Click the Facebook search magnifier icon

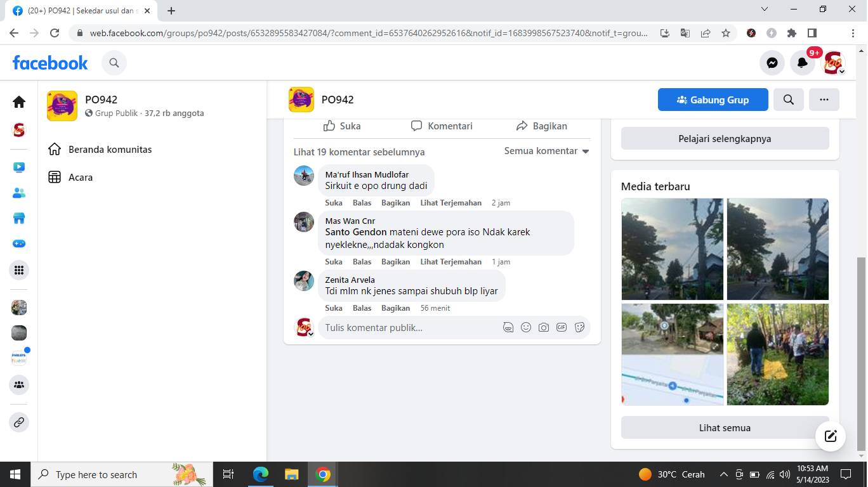point(114,63)
